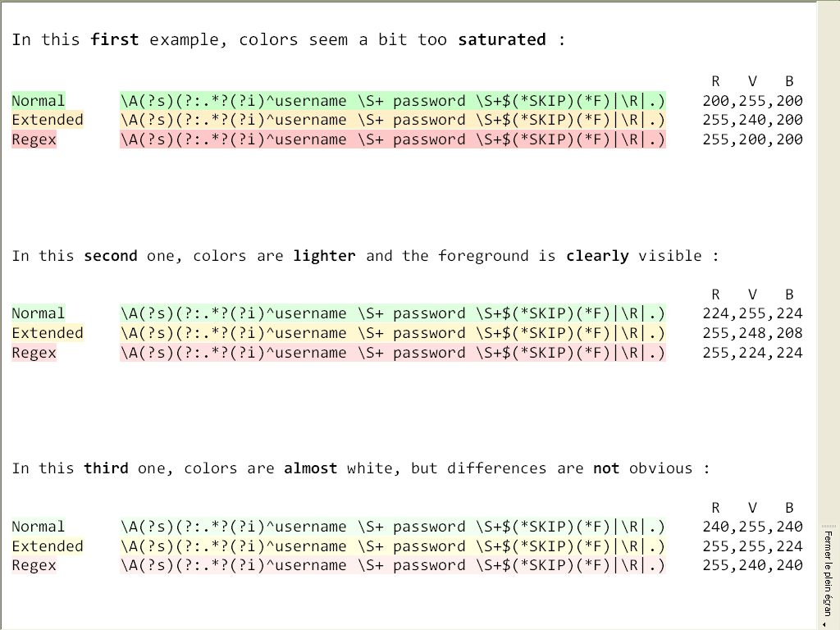Click the saturated red Regex label
The image size is (840, 630).
coord(34,139)
